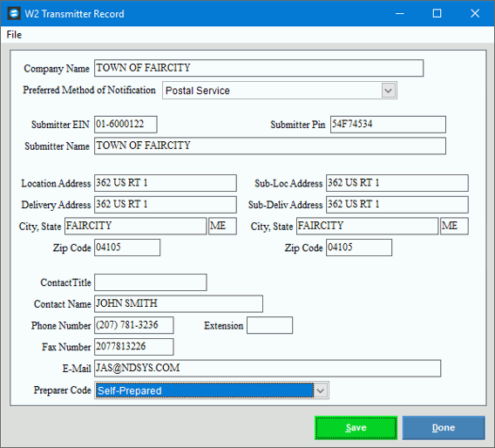The height and width of the screenshot is (448, 495).
Task: Click the Contact Name field
Action: point(179,303)
